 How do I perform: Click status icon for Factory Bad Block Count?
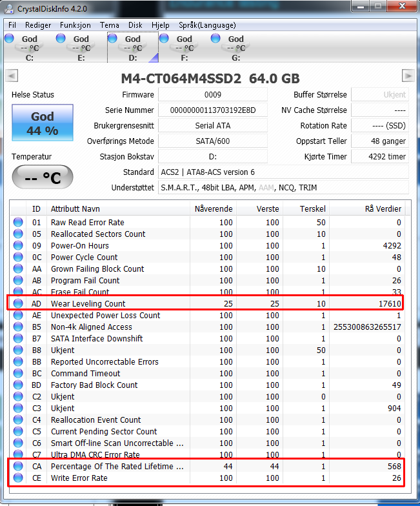point(18,385)
